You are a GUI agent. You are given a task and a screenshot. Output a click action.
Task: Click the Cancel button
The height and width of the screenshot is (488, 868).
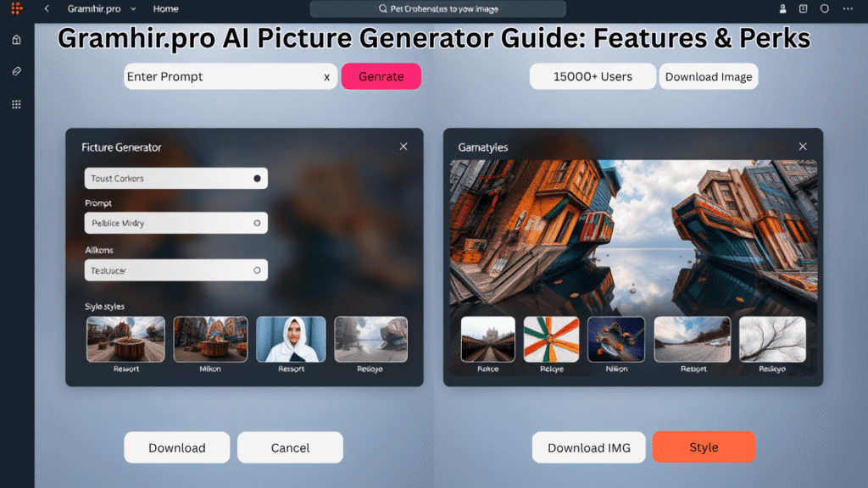290,447
